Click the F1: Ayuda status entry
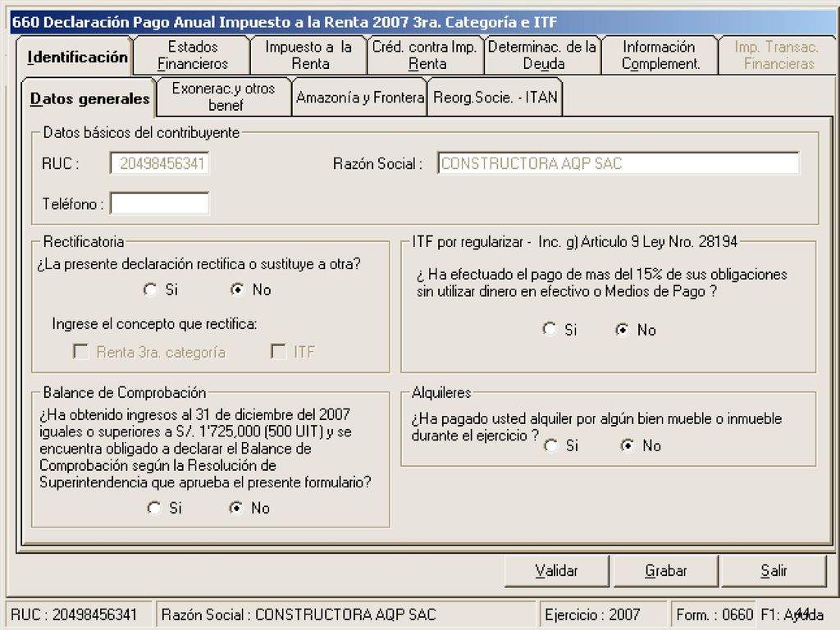This screenshot has height=630, width=840. (792, 614)
